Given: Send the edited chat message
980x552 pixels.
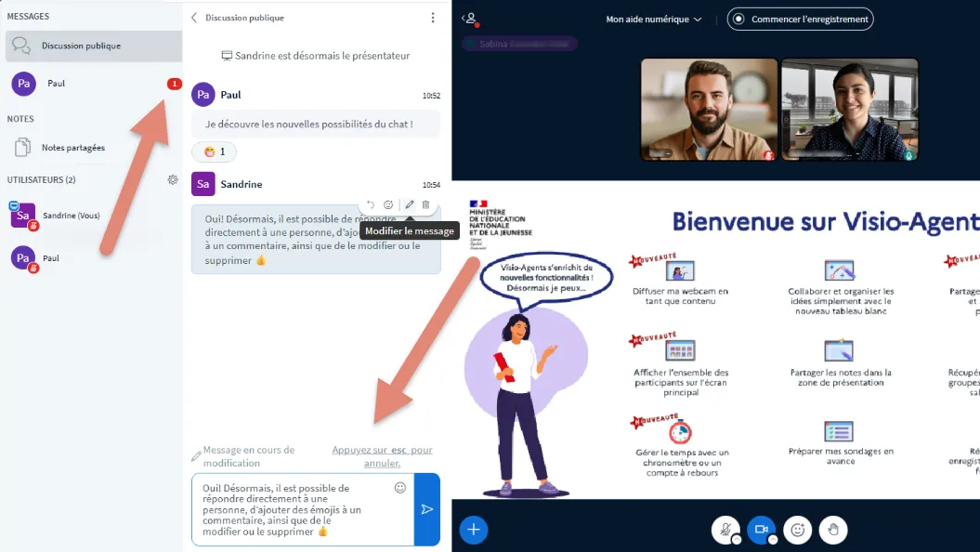Looking at the screenshot, I should (427, 509).
